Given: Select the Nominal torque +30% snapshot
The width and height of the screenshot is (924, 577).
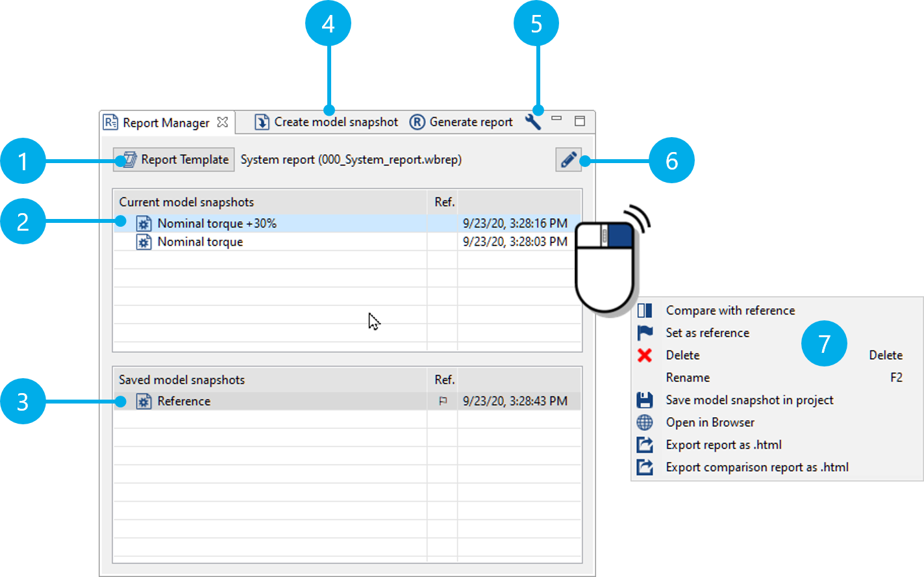Looking at the screenshot, I should point(217,224).
